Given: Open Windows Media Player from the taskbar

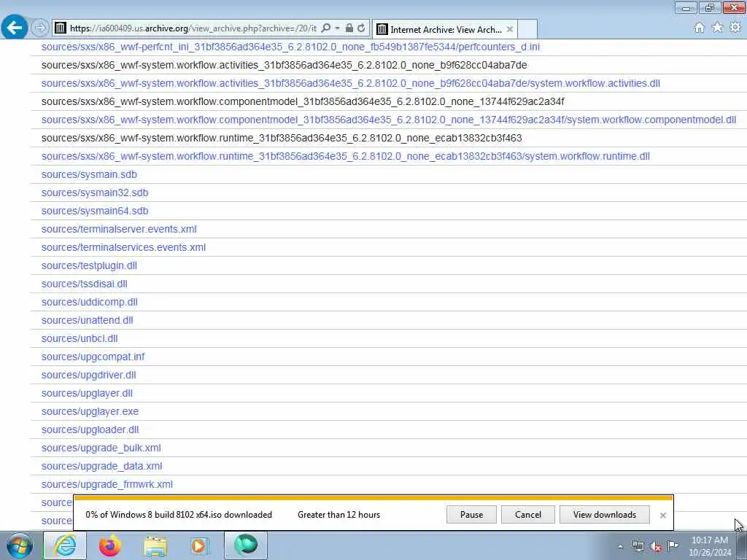Looking at the screenshot, I should point(198,545).
